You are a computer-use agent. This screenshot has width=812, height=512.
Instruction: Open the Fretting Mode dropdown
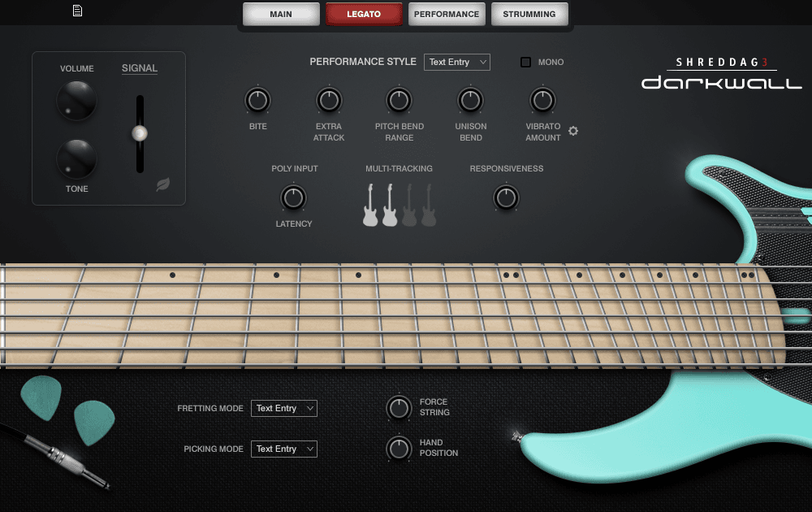(x=283, y=408)
